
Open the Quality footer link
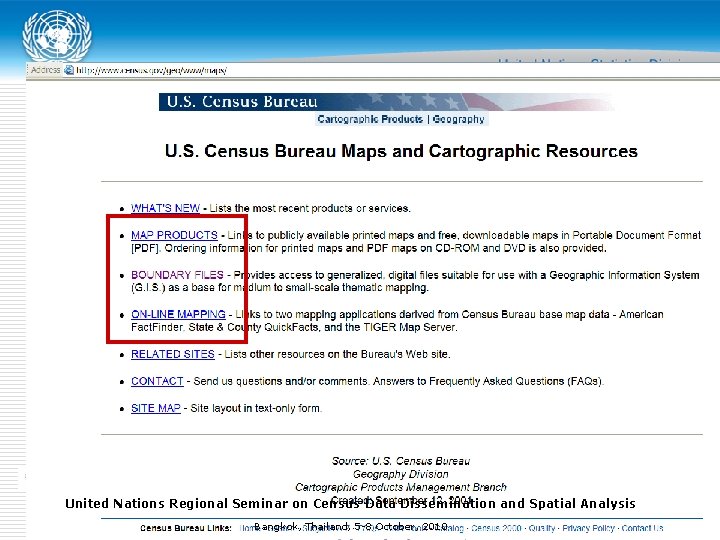pos(542,528)
